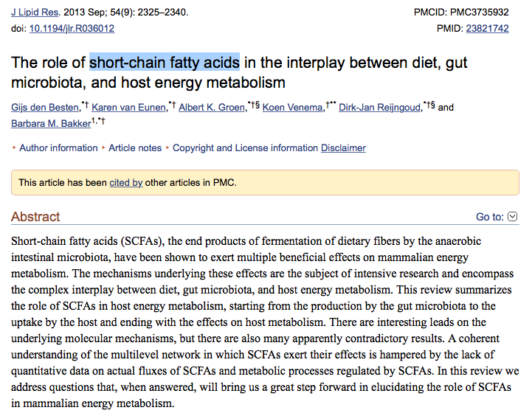Follow the "cited by" link
This screenshot has width=532, height=413.
point(125,181)
